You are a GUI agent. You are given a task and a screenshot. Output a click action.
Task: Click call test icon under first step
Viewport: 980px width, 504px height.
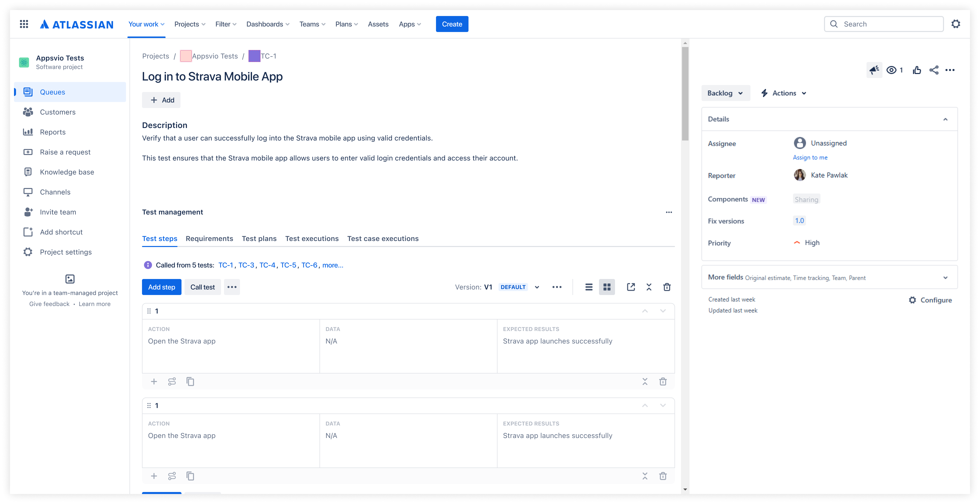(172, 381)
